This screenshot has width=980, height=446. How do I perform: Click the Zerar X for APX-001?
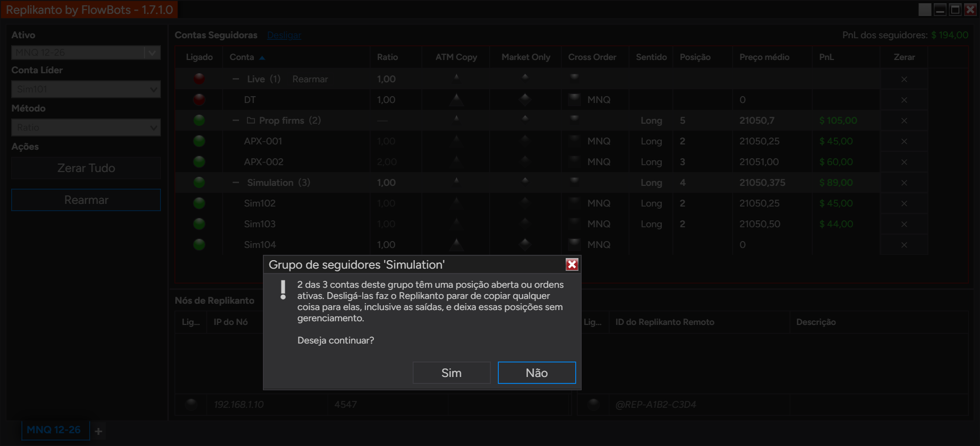(904, 141)
